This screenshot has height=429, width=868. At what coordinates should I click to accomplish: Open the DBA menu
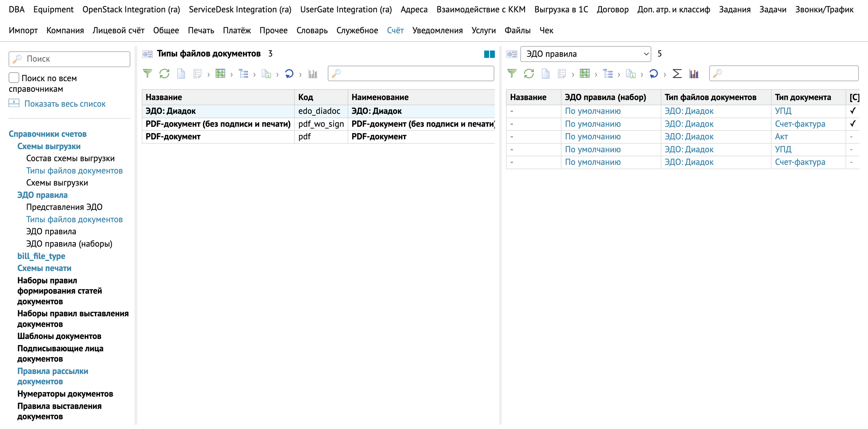[17, 9]
